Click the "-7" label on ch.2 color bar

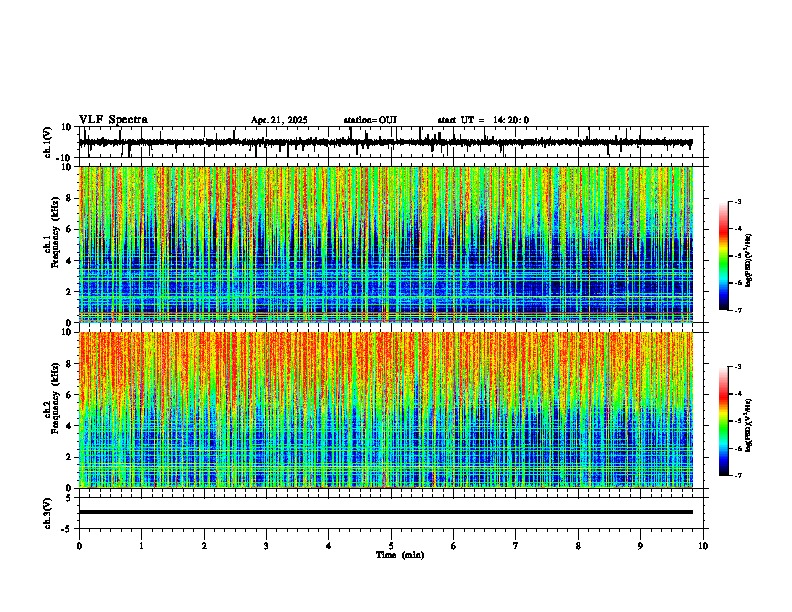coord(738,475)
